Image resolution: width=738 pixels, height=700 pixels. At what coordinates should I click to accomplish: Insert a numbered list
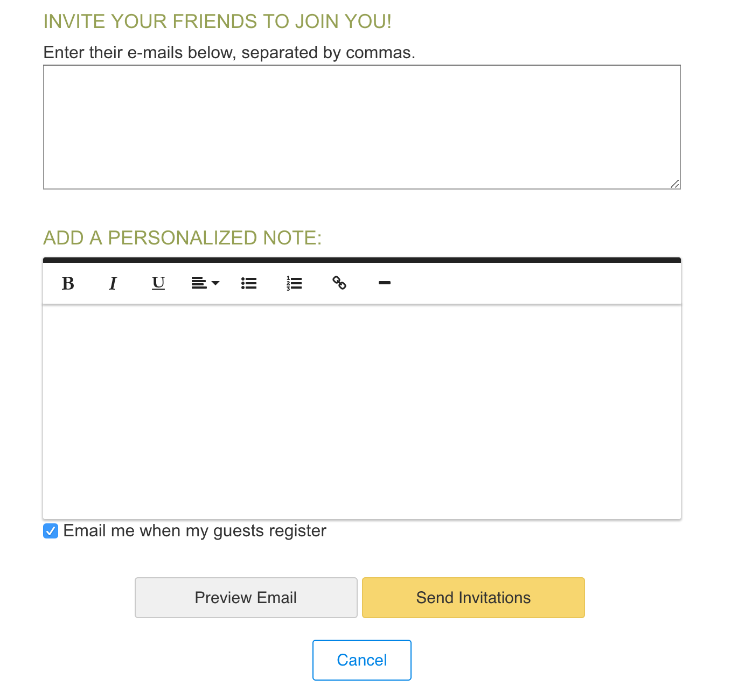click(x=294, y=283)
